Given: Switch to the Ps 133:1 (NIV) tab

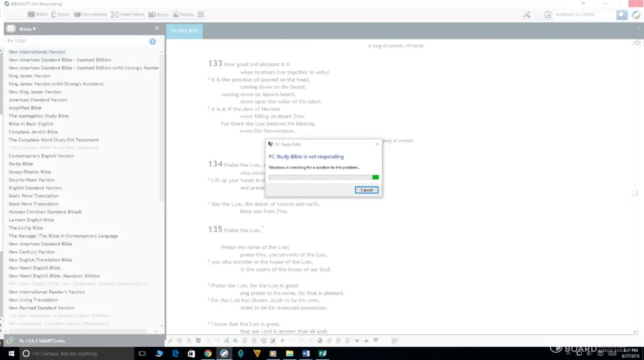Looking at the screenshot, I should 184,31.
